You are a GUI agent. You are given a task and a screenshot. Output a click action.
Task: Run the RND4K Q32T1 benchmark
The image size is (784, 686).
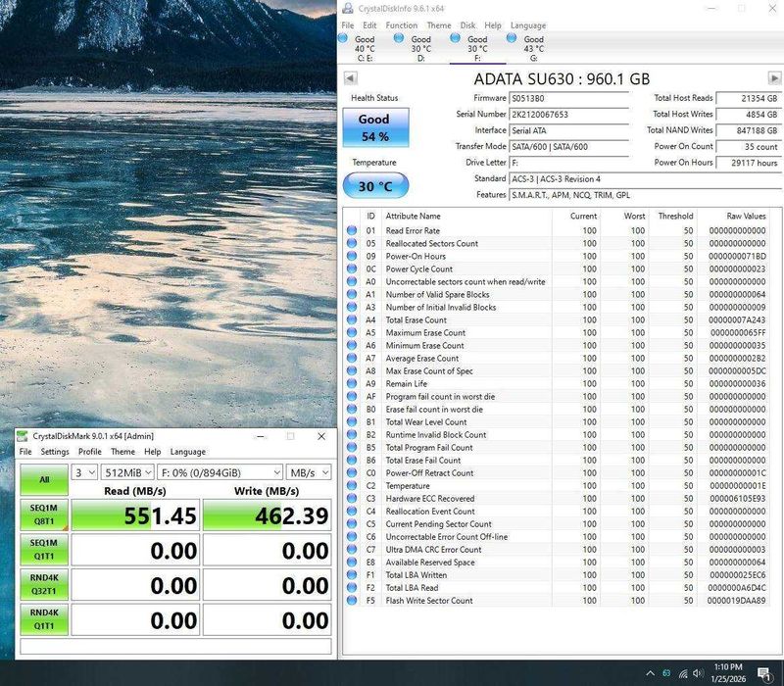[x=44, y=584]
